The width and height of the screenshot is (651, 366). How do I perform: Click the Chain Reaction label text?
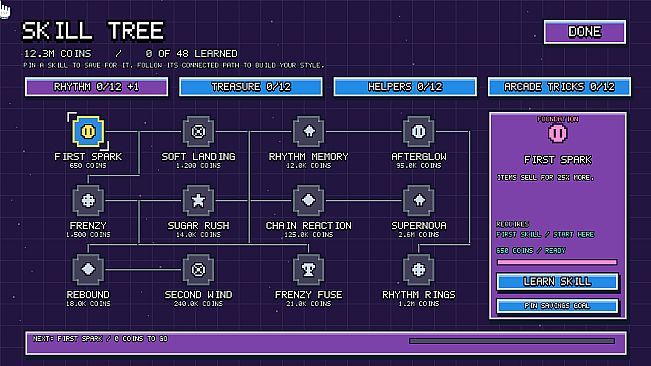point(308,226)
